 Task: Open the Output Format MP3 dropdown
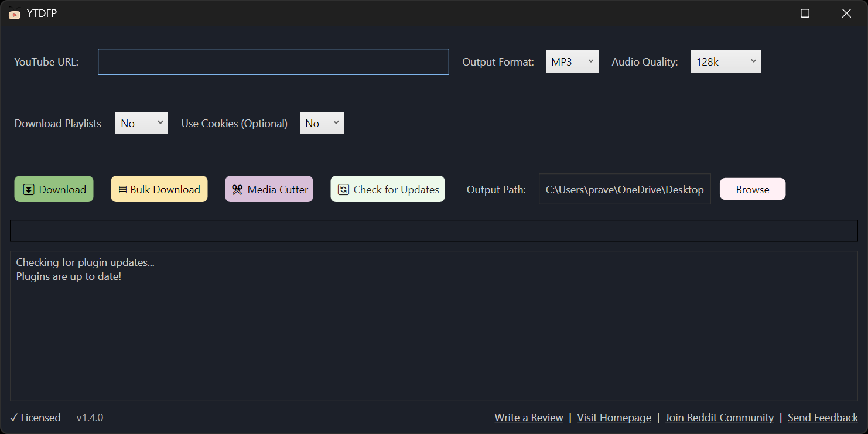572,61
